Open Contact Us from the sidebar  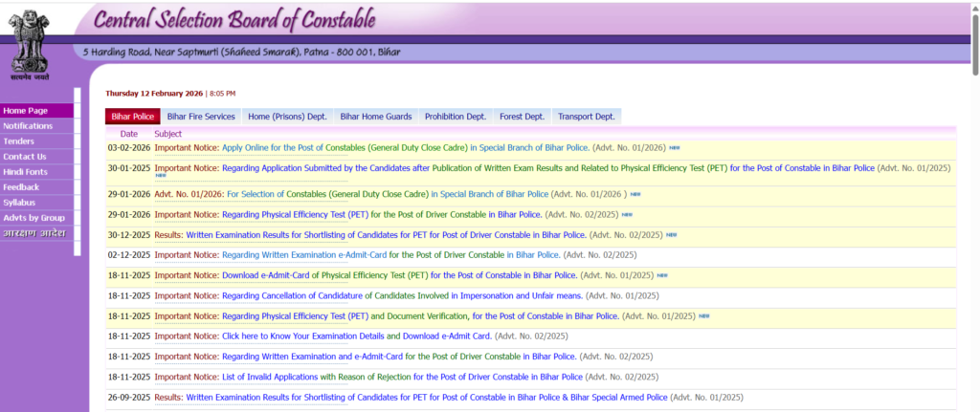point(25,157)
